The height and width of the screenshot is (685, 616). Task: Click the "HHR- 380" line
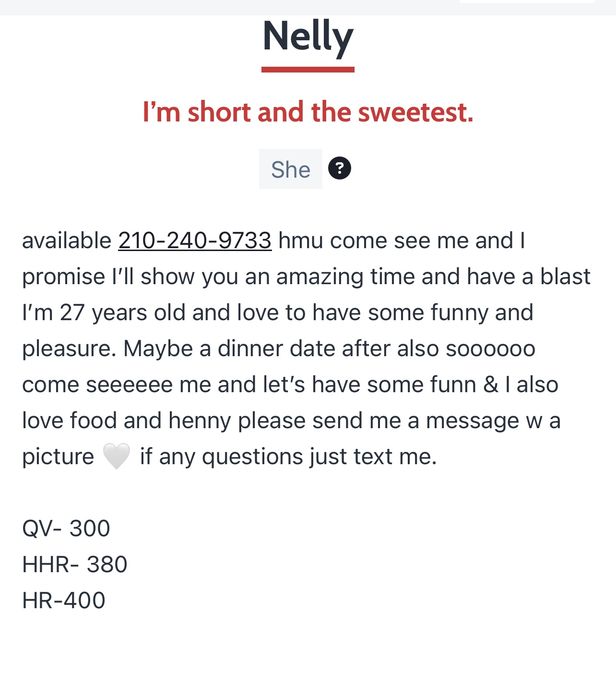(x=75, y=565)
